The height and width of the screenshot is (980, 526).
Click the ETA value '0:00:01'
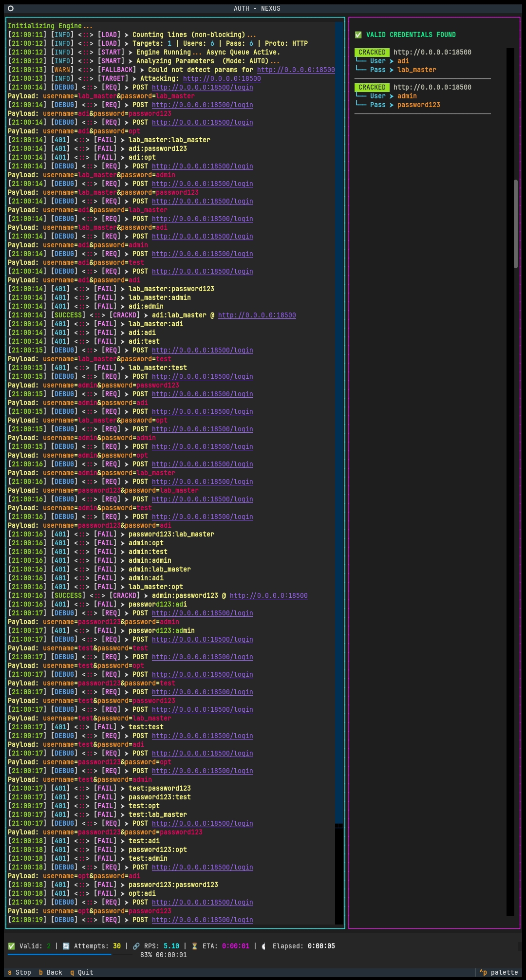(x=236, y=946)
